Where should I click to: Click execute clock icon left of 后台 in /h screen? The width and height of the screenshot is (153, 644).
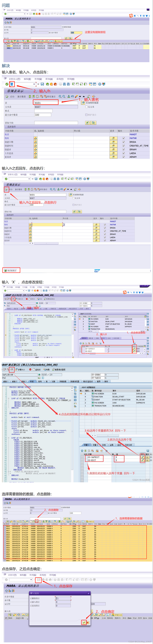(7, 97)
